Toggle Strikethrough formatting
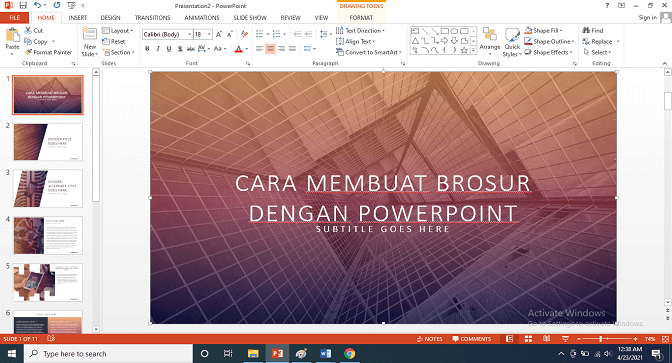Viewport: 672px width, 363px height. [x=190, y=48]
